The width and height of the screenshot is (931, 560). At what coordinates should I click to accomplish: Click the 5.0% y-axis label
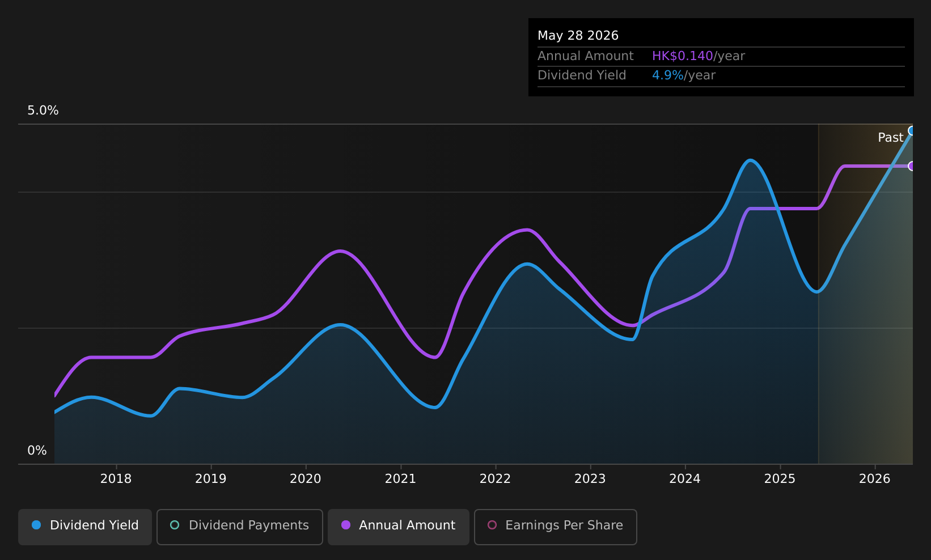[43, 111]
